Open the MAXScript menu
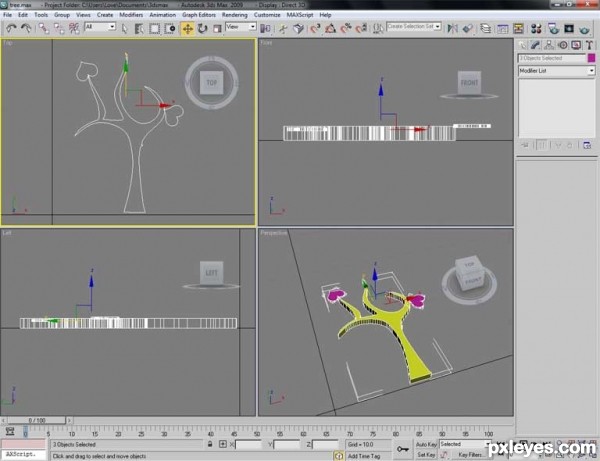 [300, 15]
